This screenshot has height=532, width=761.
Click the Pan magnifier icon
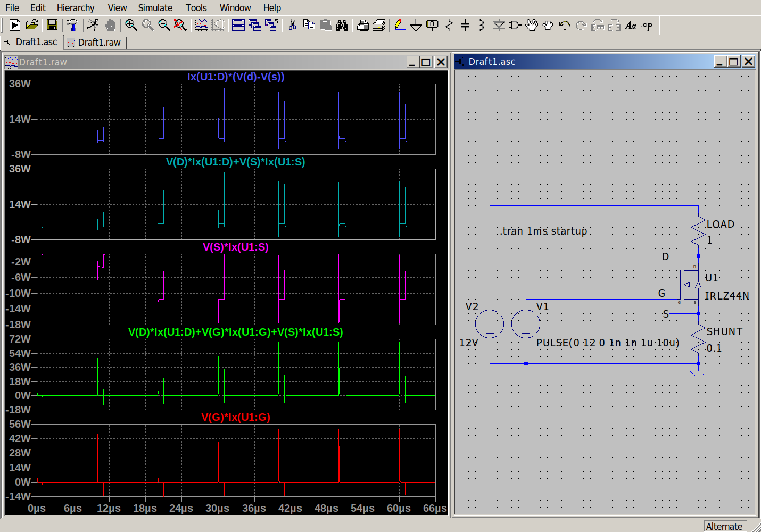click(147, 25)
